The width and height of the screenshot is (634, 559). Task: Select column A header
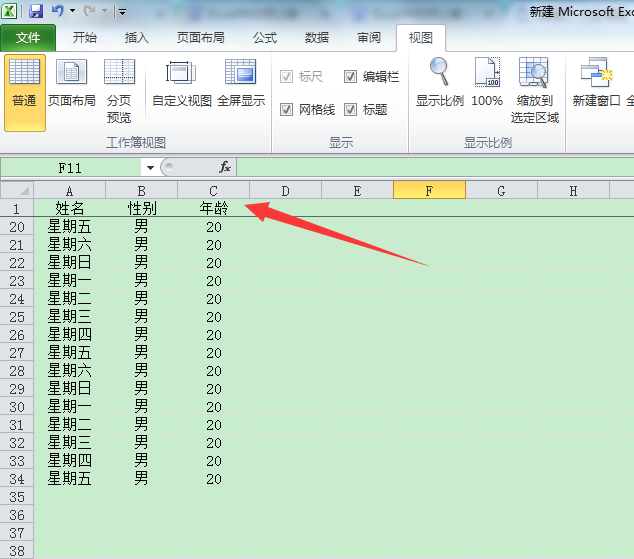(70, 191)
